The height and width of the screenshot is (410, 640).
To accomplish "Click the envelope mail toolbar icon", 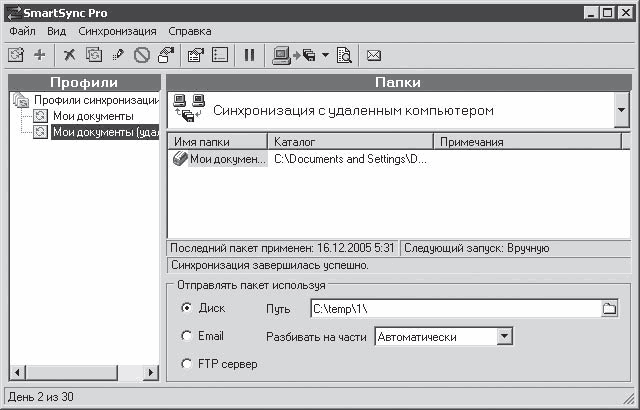I will pyautogui.click(x=374, y=55).
